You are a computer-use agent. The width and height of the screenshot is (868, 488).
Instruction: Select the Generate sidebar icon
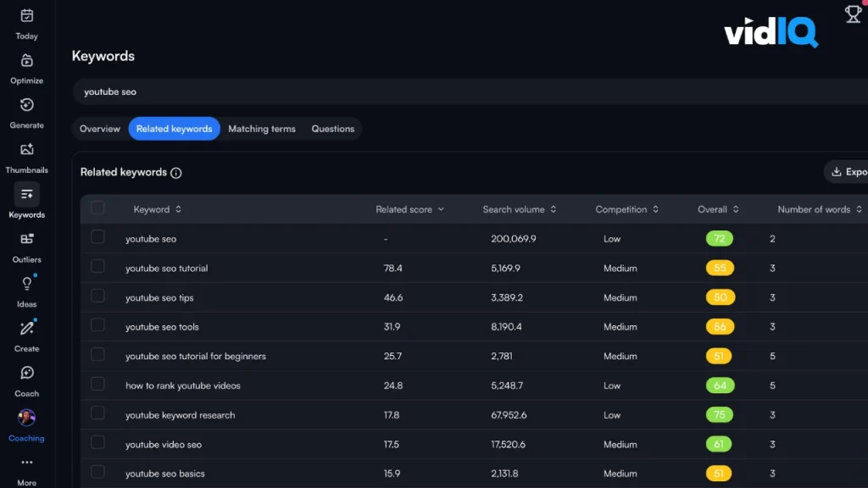pos(26,106)
